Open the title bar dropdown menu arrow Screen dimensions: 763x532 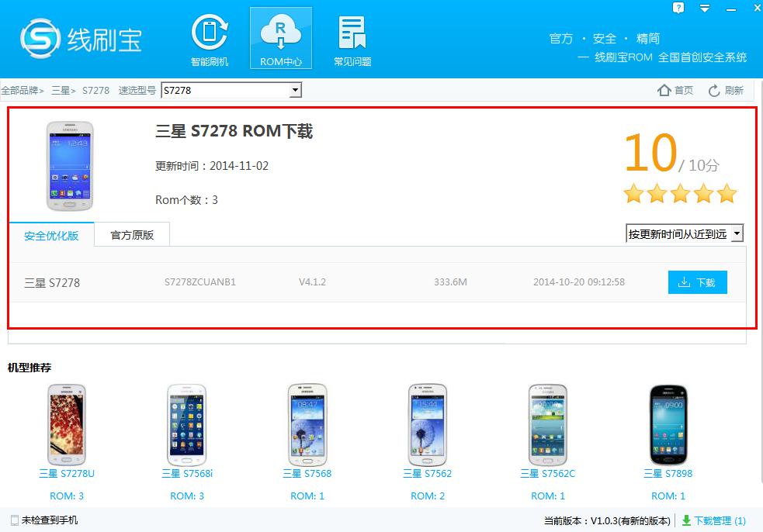tap(704, 8)
